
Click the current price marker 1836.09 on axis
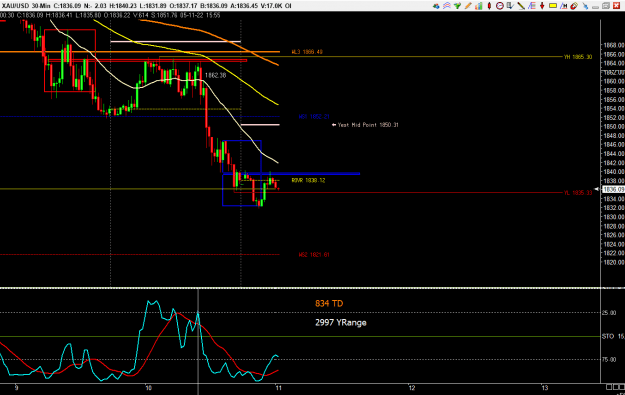click(x=613, y=189)
